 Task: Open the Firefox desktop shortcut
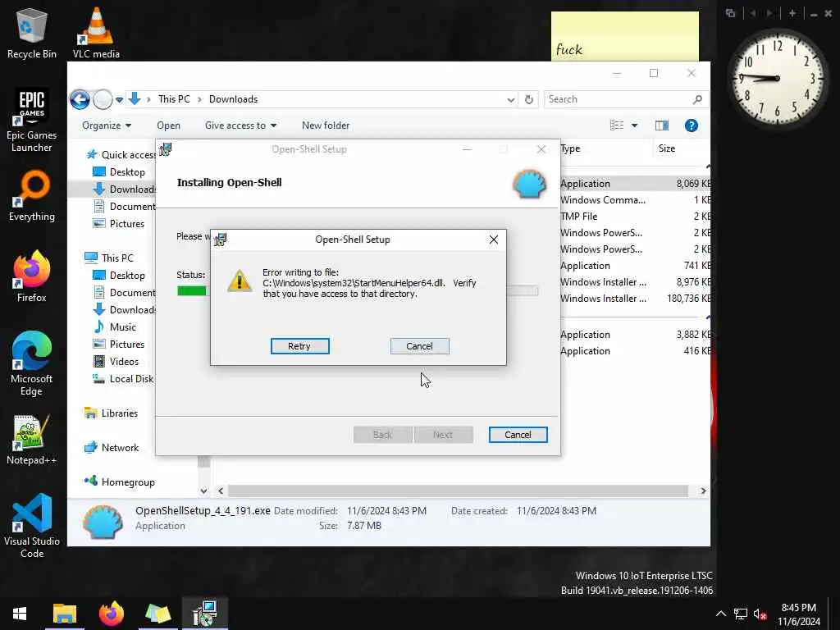[32, 276]
